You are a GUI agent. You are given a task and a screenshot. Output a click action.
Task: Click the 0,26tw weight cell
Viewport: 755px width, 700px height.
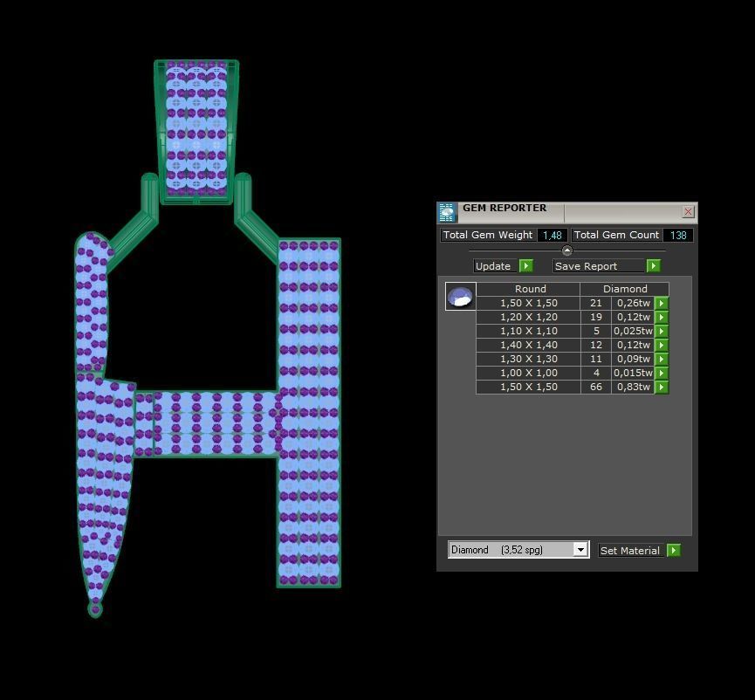coord(633,303)
